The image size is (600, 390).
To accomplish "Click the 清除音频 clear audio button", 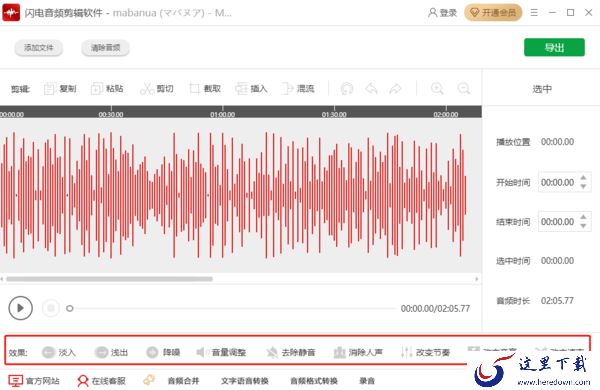I will point(105,48).
